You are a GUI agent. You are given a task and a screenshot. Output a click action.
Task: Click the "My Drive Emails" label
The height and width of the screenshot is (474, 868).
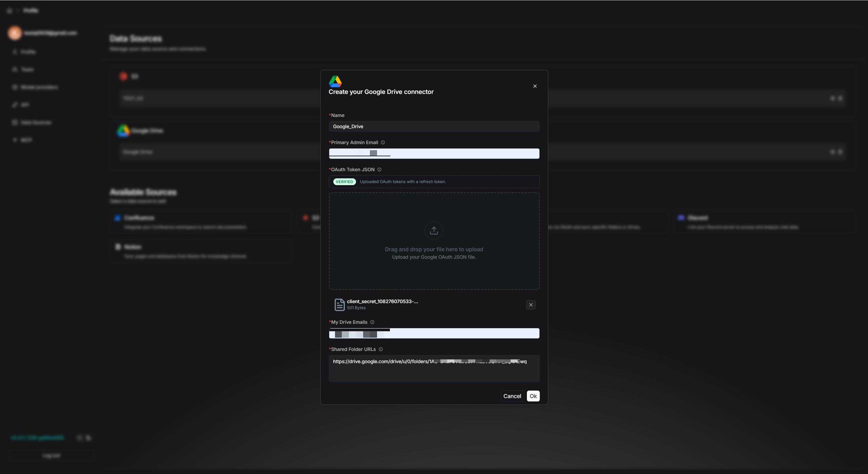pyautogui.click(x=349, y=322)
